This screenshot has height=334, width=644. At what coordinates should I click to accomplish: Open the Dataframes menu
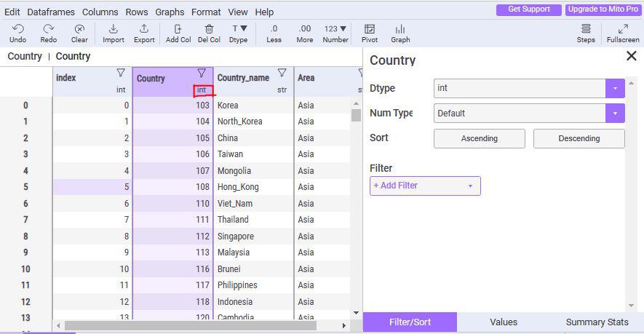[x=51, y=12]
